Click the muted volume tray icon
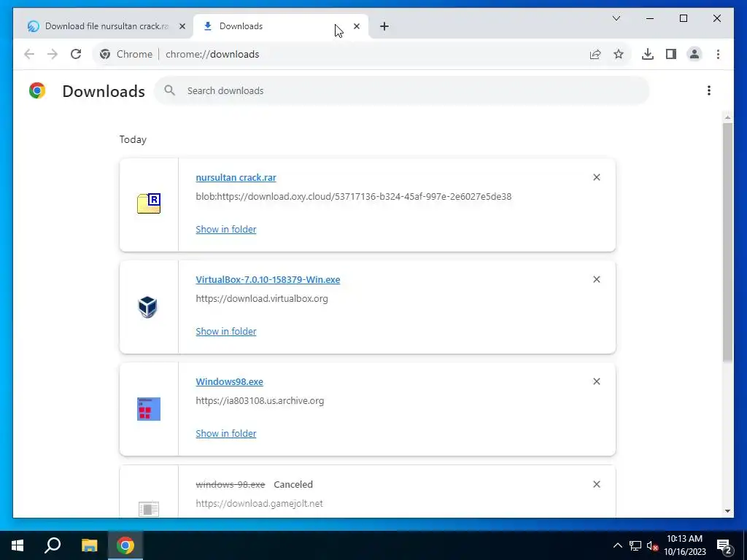 pos(652,545)
